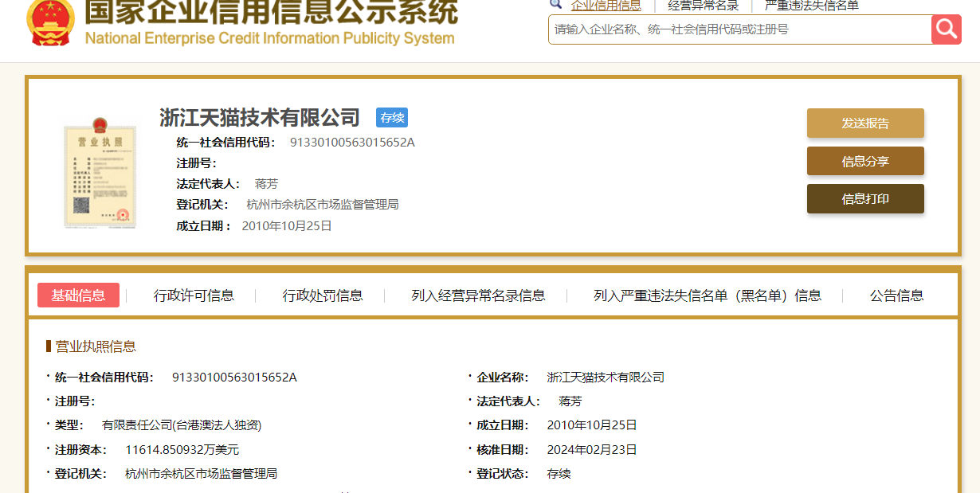
Task: Switch to the 基础信息 tab
Action: click(78, 295)
